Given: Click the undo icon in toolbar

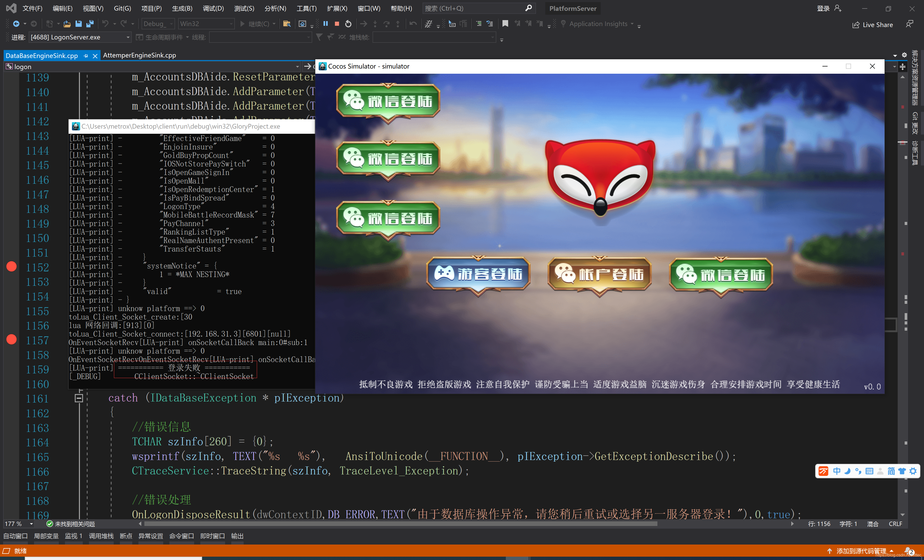Looking at the screenshot, I should coord(105,24).
